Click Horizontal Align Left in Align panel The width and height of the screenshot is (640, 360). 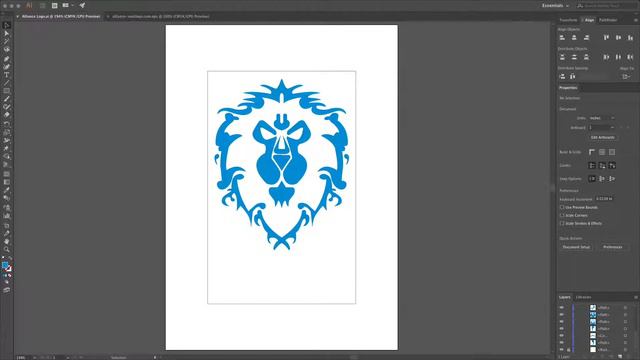click(562, 38)
